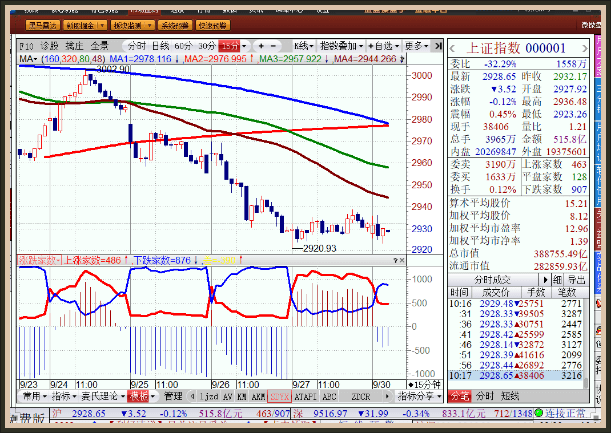Open the 袁氏理论 dropdown
Screen dimensions: 611x433
pos(103,396)
